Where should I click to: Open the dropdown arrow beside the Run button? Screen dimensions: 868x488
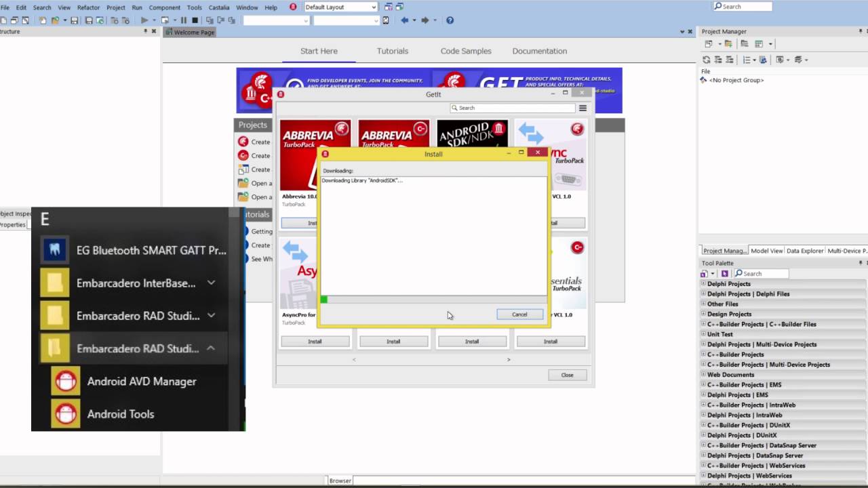pos(154,20)
